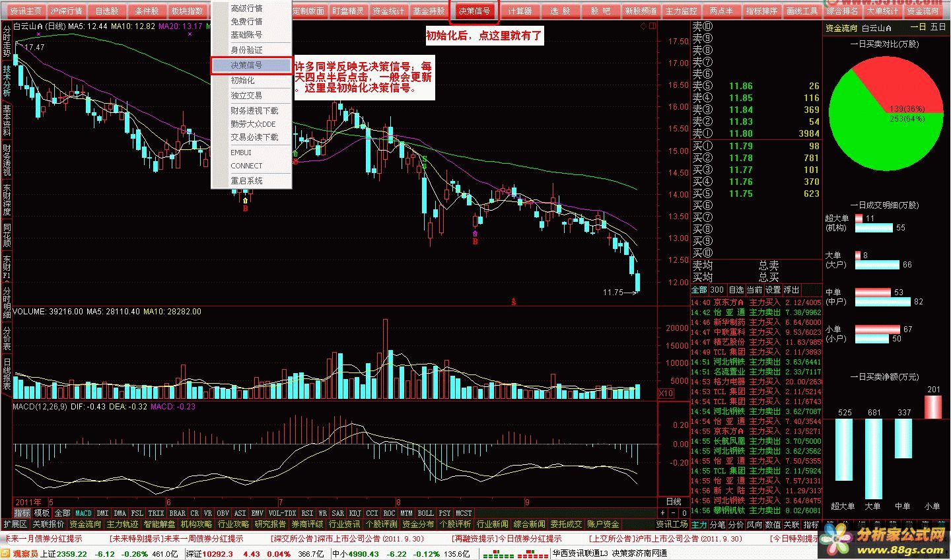The image size is (951, 560).
Task: Open the 自选股 toolbar button
Action: point(107,11)
